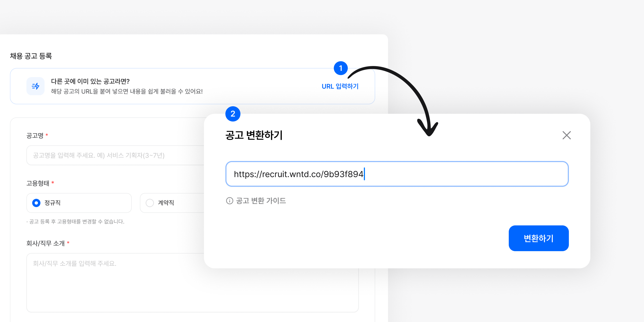Click the URL 입력하기 link
Viewport: 644px width, 322px height.
pos(340,86)
